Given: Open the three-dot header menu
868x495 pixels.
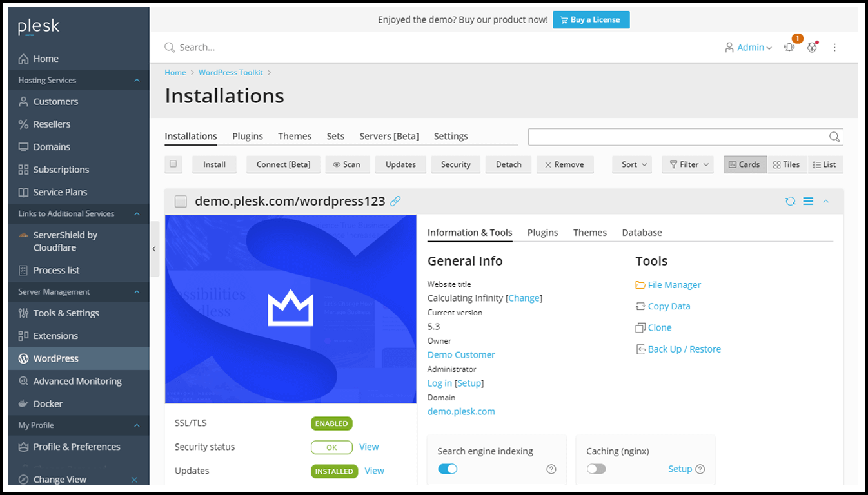Looking at the screenshot, I should [x=834, y=47].
